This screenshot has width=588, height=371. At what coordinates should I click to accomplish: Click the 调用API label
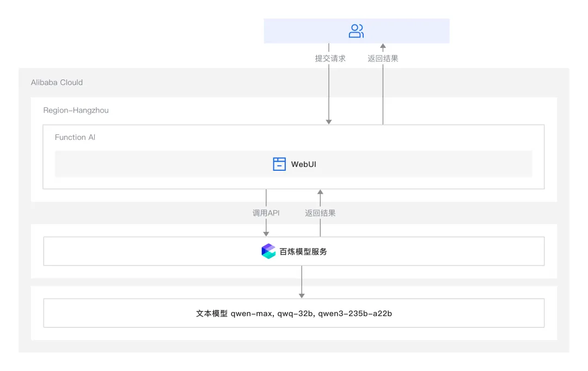click(266, 213)
